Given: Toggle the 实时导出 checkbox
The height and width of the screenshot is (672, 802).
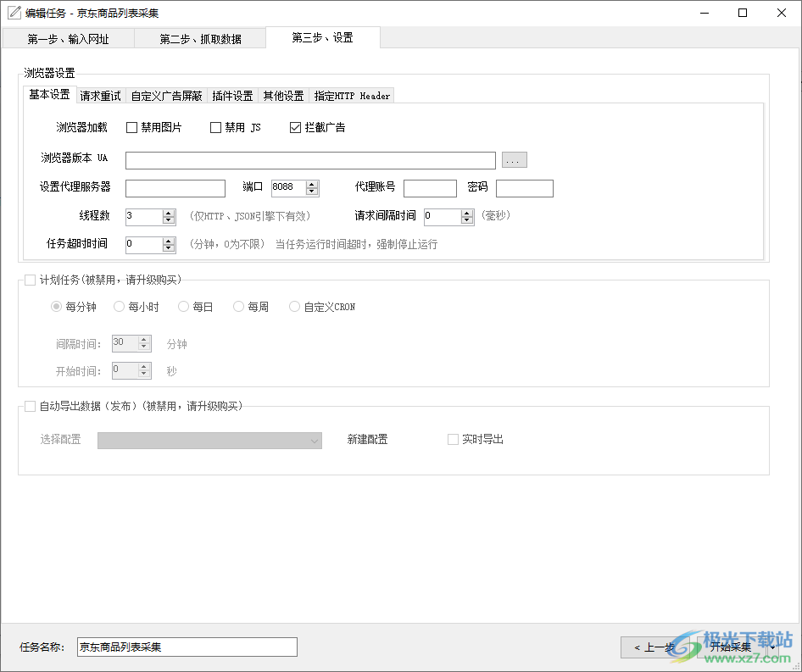Looking at the screenshot, I should click(x=453, y=439).
